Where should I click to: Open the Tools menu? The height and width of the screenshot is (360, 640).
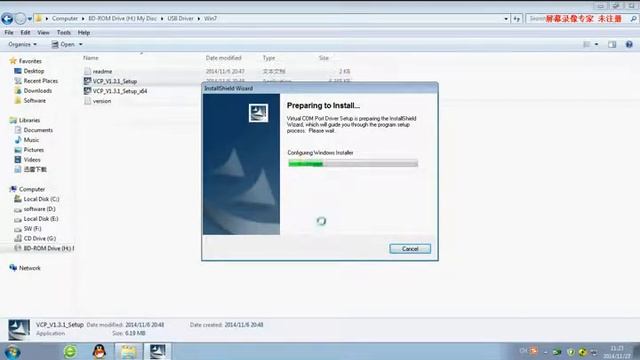(x=64, y=32)
